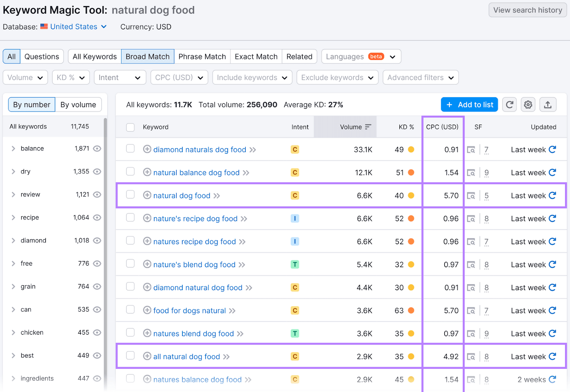Add "natural dog food" to list via plus icon
Screen dimensions: 570x392
point(147,195)
